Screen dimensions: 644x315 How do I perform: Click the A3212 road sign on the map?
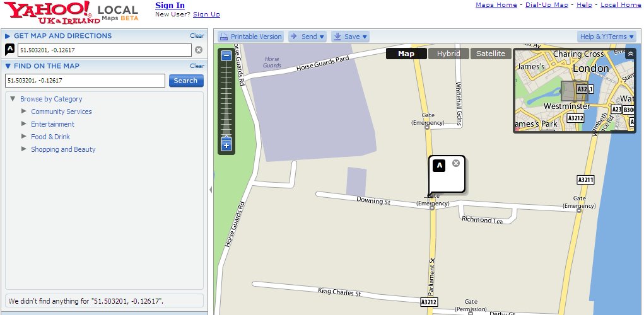click(429, 302)
